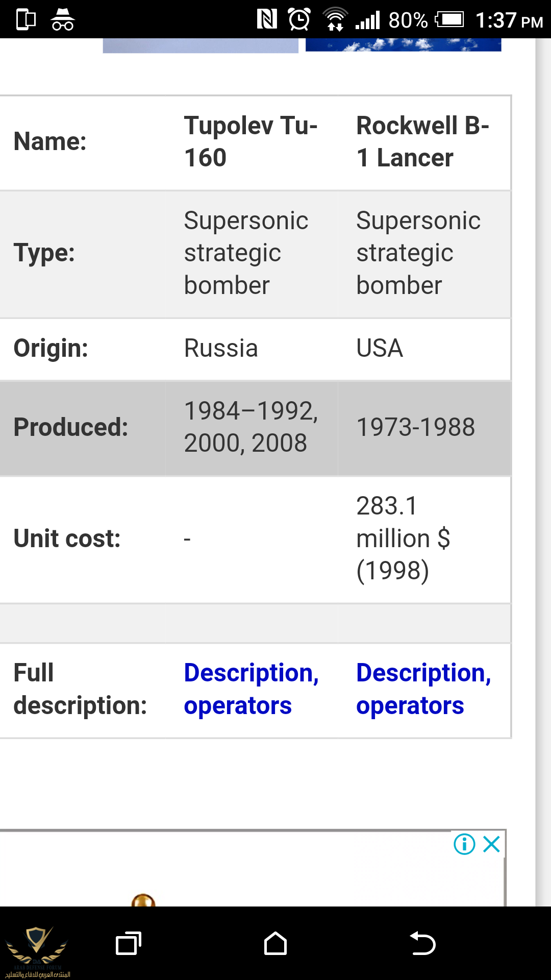Close the ad with the X icon
Viewport: 551px width, 980px height.
[x=492, y=844]
